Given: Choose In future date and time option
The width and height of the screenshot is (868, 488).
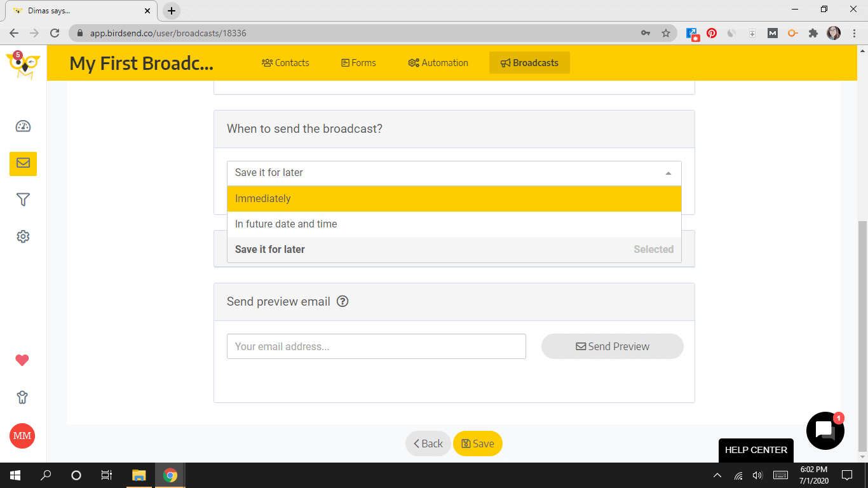Looking at the screenshot, I should [454, 224].
